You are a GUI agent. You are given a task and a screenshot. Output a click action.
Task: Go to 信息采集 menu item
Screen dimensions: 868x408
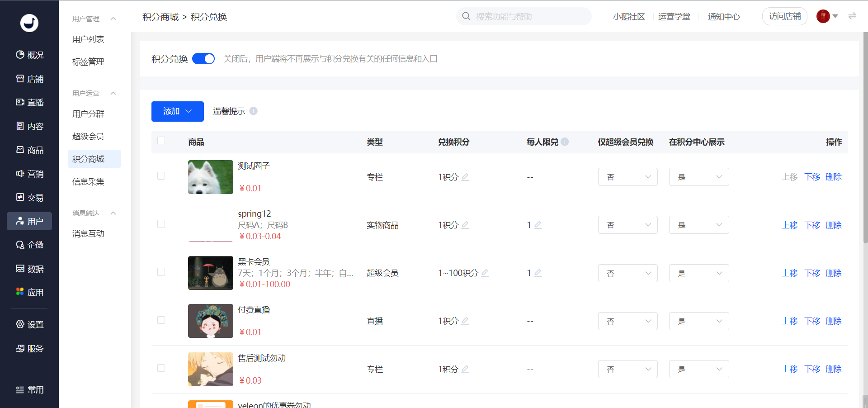88,181
